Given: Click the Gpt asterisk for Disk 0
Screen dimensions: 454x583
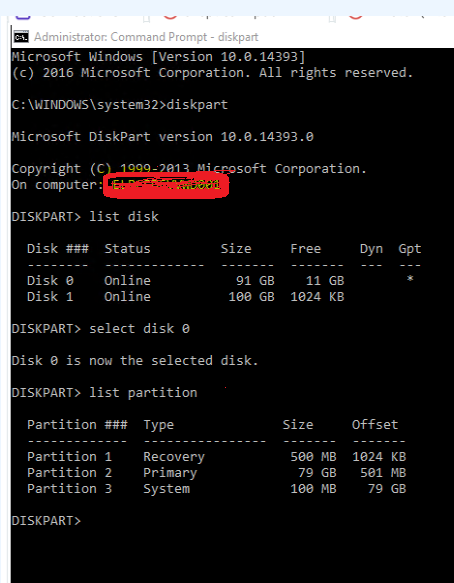Looking at the screenshot, I should pos(410,279).
